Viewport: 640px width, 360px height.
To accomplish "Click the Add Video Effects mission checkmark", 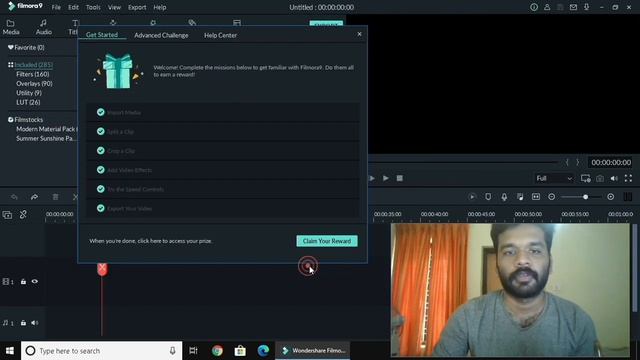I will [100, 170].
